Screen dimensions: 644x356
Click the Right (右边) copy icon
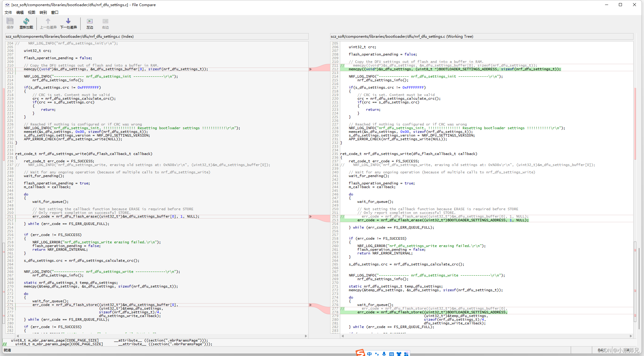tap(105, 23)
